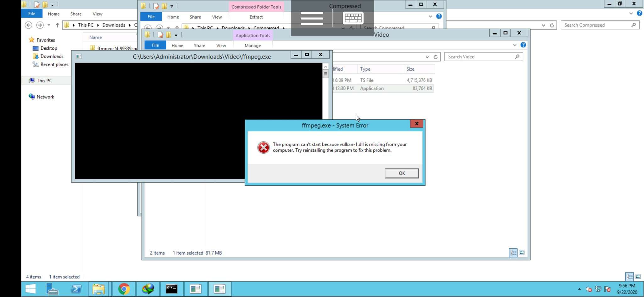
Task: Open the Start menu
Action: click(x=31, y=289)
